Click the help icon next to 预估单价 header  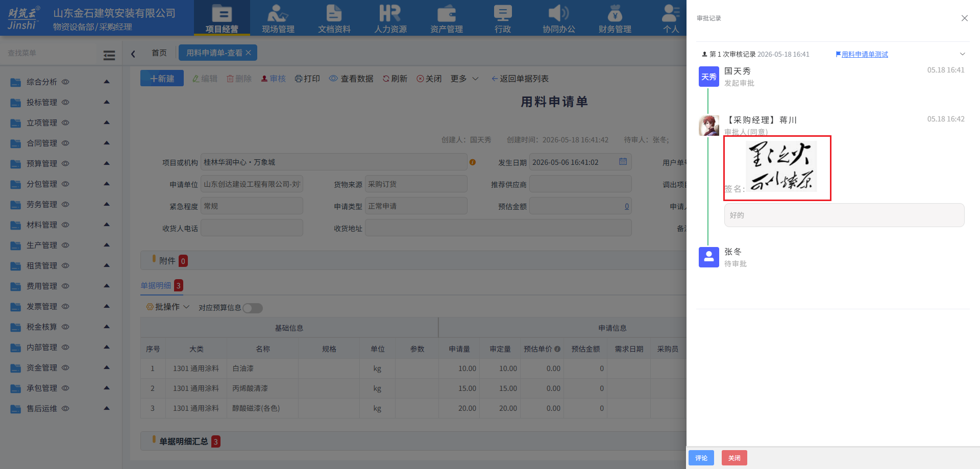557,349
